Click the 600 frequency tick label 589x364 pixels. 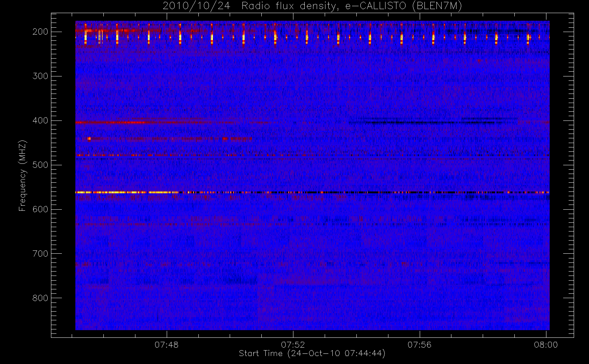click(40, 209)
